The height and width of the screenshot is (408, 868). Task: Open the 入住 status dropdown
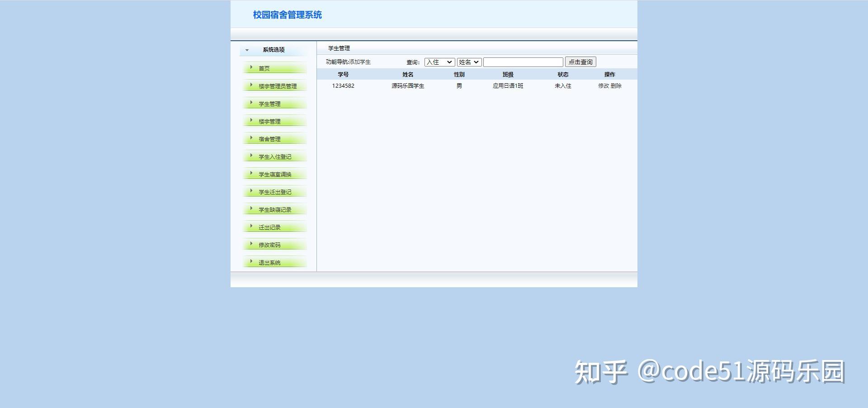439,62
